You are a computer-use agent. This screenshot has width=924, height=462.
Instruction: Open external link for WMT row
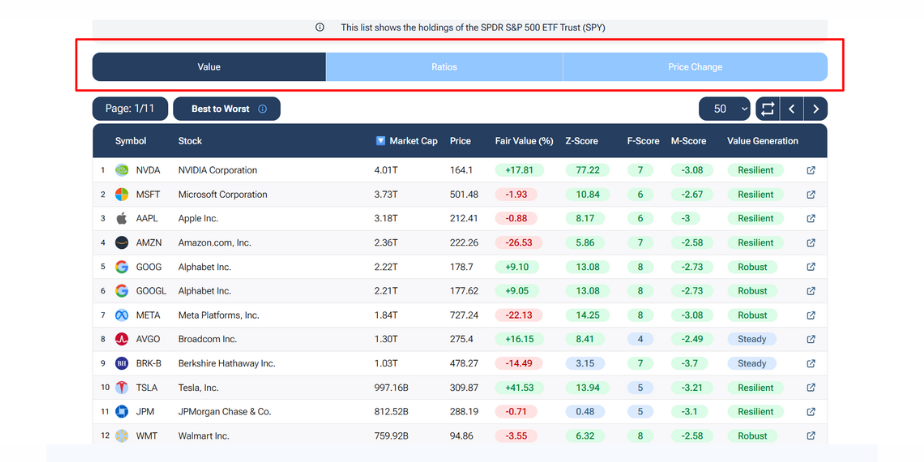811,436
